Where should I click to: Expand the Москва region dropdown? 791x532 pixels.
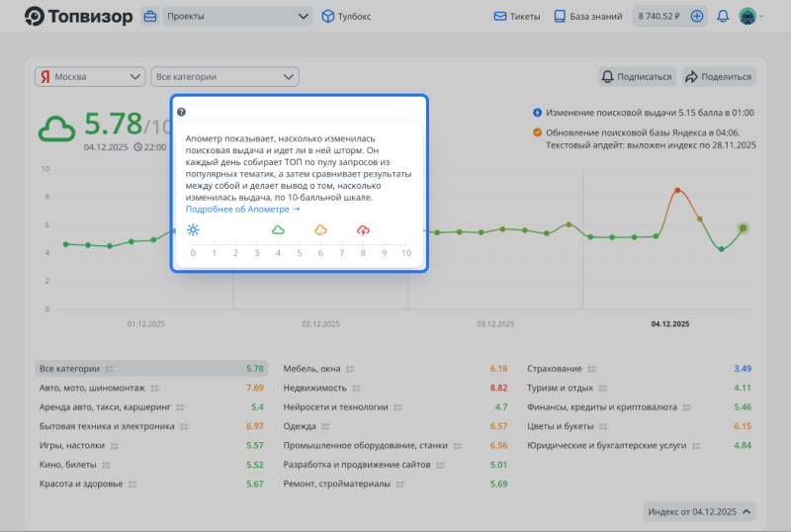[90, 77]
